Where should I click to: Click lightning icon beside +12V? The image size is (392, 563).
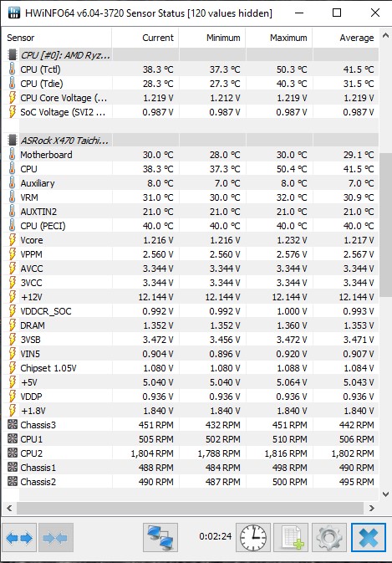point(13,297)
